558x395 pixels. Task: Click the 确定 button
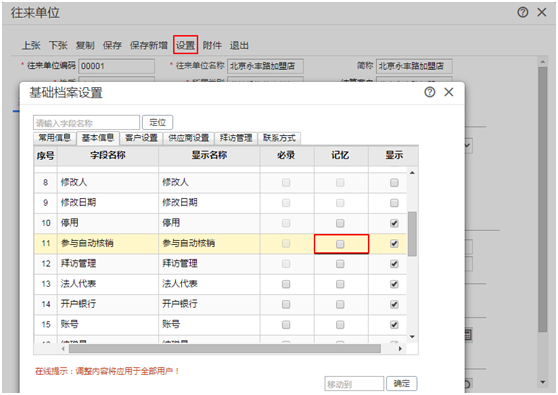tap(402, 383)
